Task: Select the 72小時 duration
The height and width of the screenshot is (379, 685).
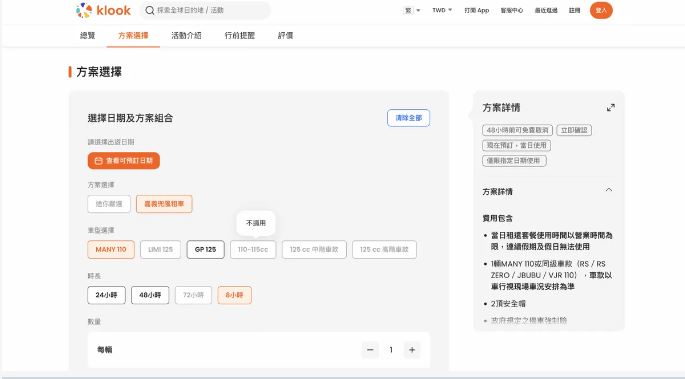Action: pyautogui.click(x=194, y=295)
